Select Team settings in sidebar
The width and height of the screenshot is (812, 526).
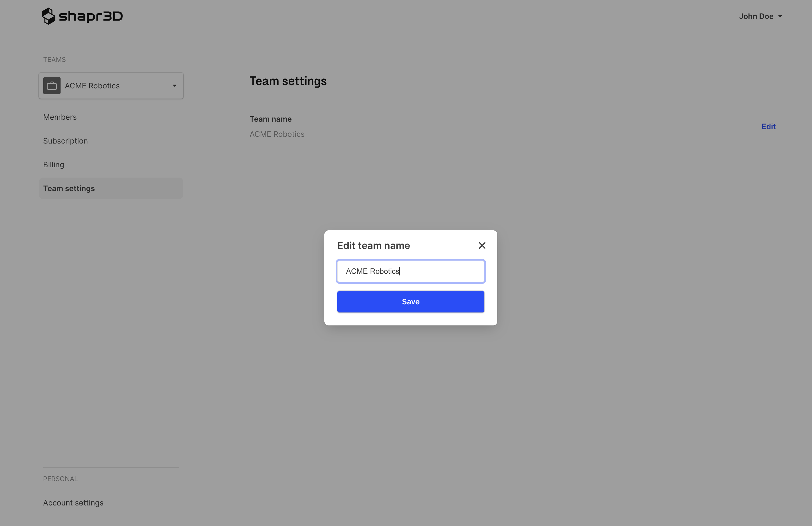point(111,188)
